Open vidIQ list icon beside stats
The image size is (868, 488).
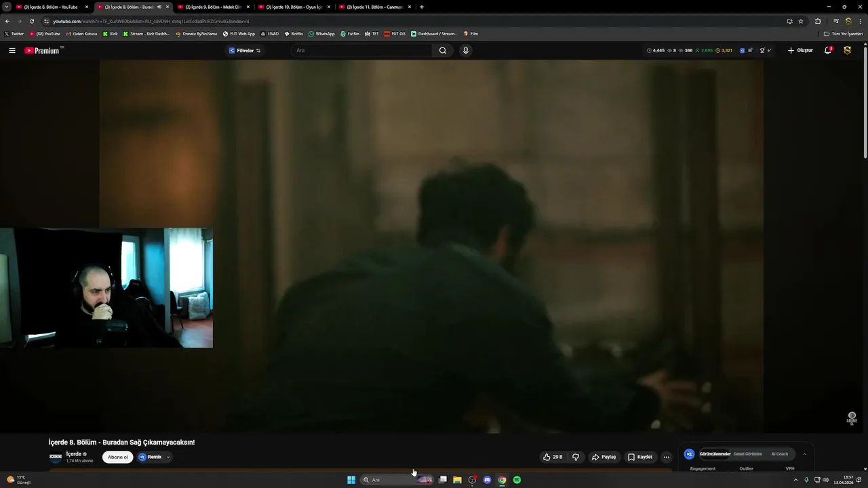[x=750, y=51]
